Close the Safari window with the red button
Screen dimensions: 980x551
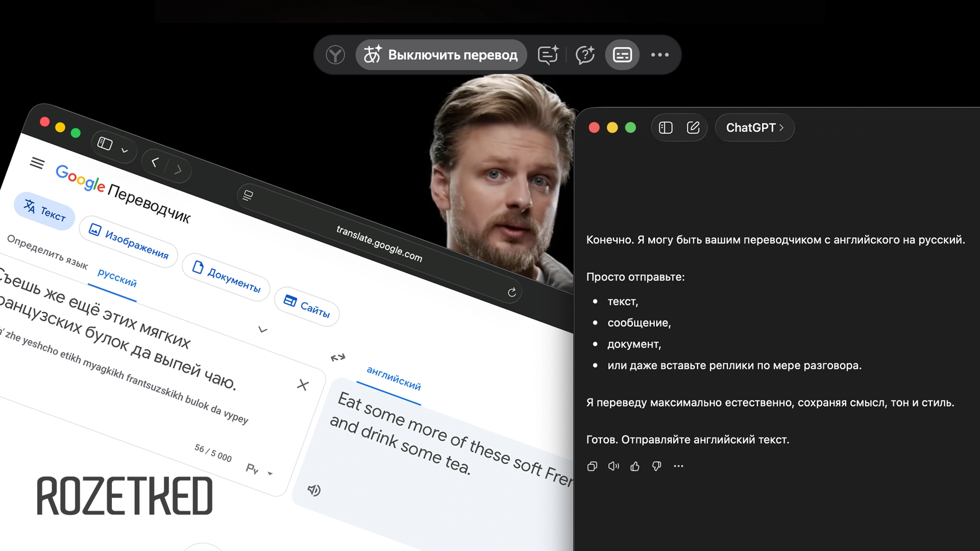pyautogui.click(x=45, y=121)
